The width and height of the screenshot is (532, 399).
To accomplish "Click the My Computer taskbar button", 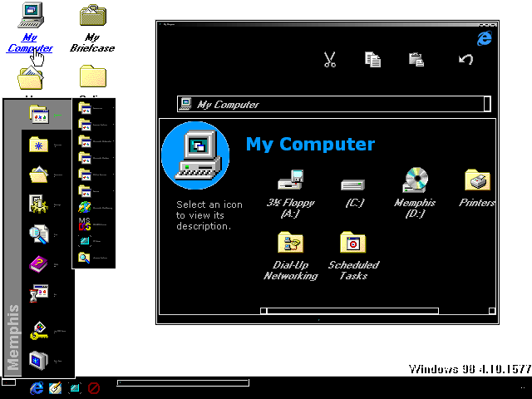I will point(183,382).
